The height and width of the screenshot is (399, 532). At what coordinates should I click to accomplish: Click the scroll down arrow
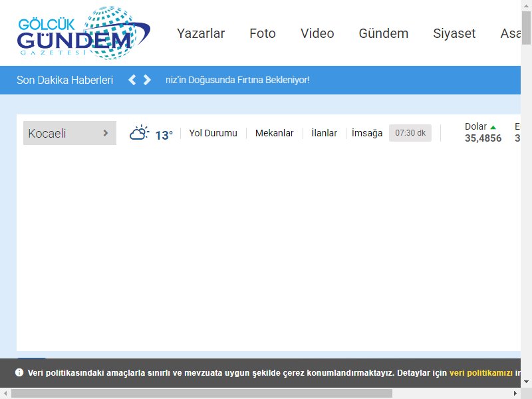[526, 382]
